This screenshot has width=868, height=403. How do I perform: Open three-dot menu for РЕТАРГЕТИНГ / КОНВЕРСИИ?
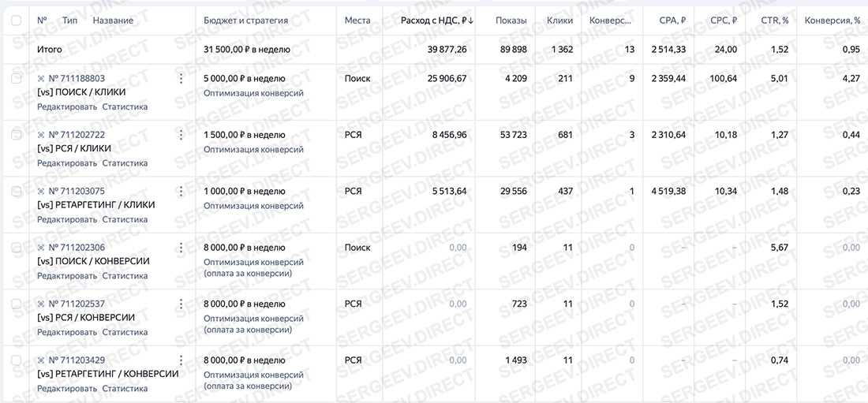click(x=181, y=360)
